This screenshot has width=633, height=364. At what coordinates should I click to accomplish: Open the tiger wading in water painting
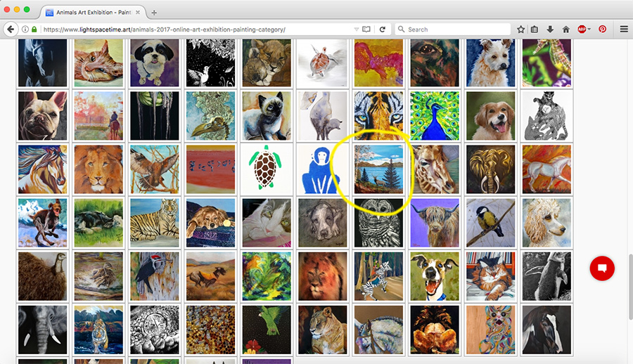coord(98,330)
